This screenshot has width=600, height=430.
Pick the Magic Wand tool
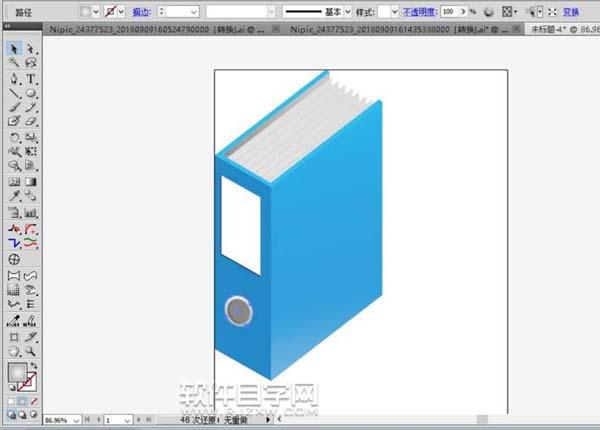(x=14, y=62)
